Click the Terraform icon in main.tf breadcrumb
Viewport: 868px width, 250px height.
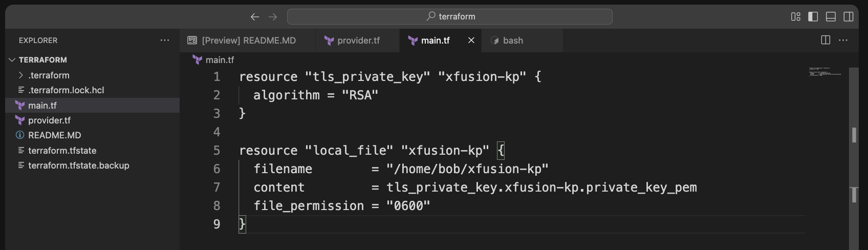[197, 60]
